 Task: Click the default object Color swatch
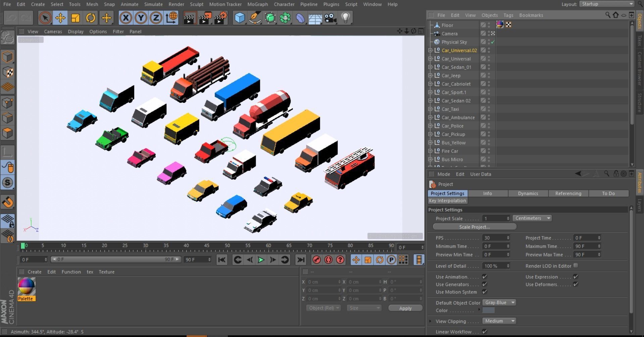(x=489, y=310)
